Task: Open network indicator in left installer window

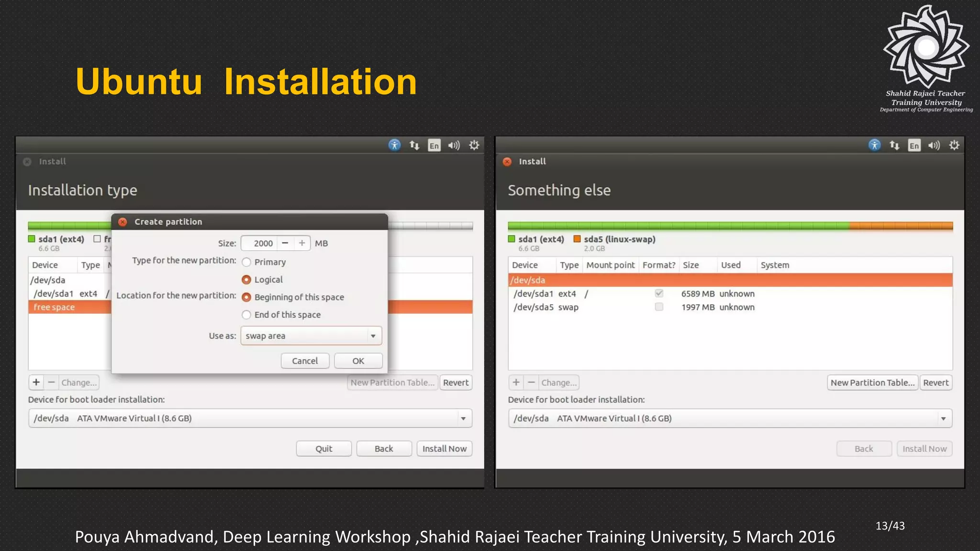Action: pos(414,145)
